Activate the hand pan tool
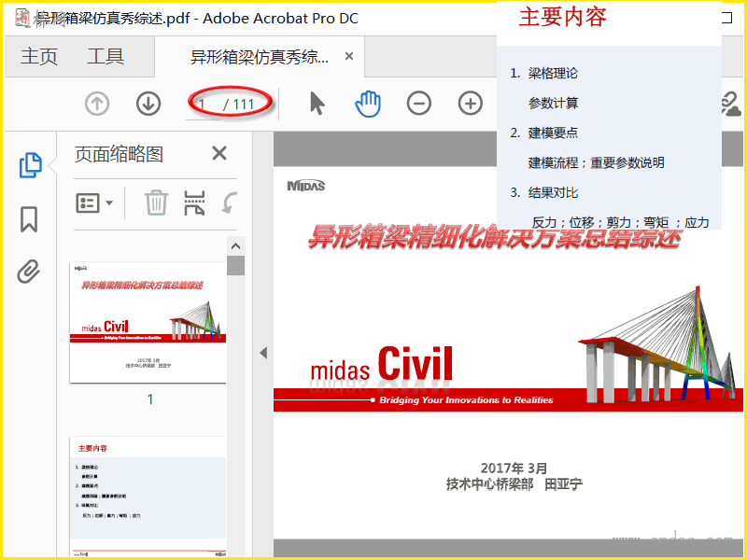 368,104
